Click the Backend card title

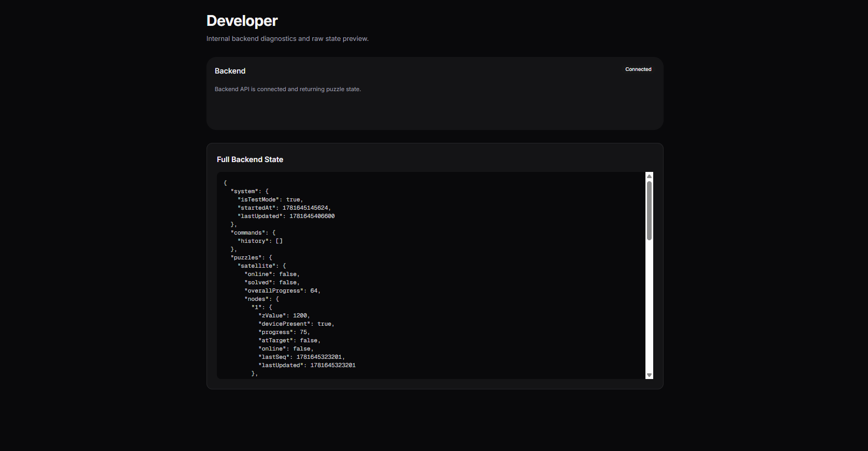[x=230, y=71]
